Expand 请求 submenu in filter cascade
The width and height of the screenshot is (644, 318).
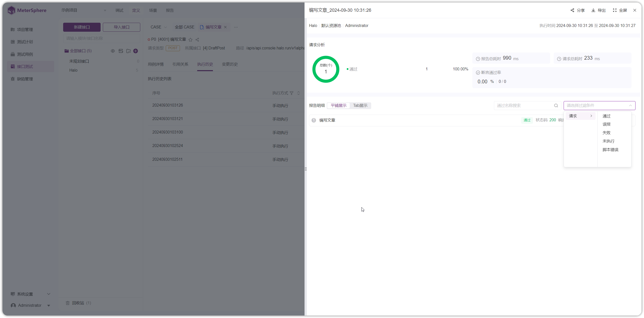[x=580, y=116]
